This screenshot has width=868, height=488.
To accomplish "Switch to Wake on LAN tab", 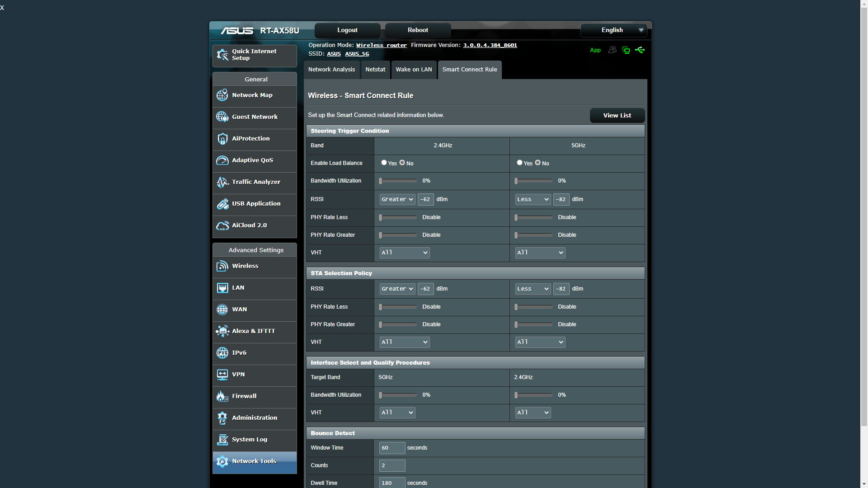I will click(x=413, y=69).
